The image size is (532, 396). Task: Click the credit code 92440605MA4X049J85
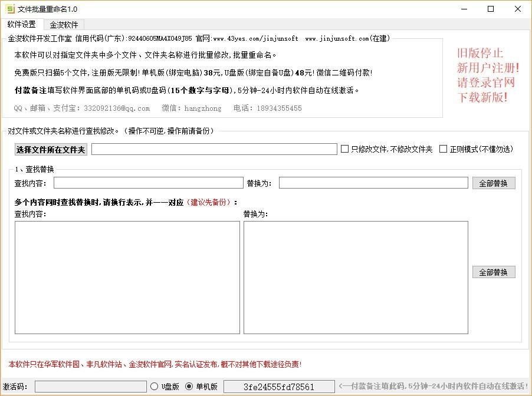point(160,39)
